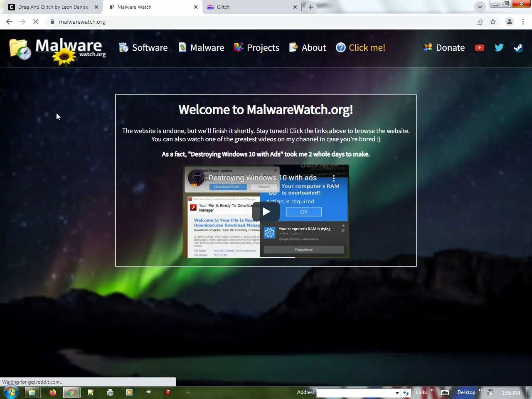Click the "Welcome to MalwareWatch.org!" heading
The height and width of the screenshot is (399, 532).
[266, 110]
